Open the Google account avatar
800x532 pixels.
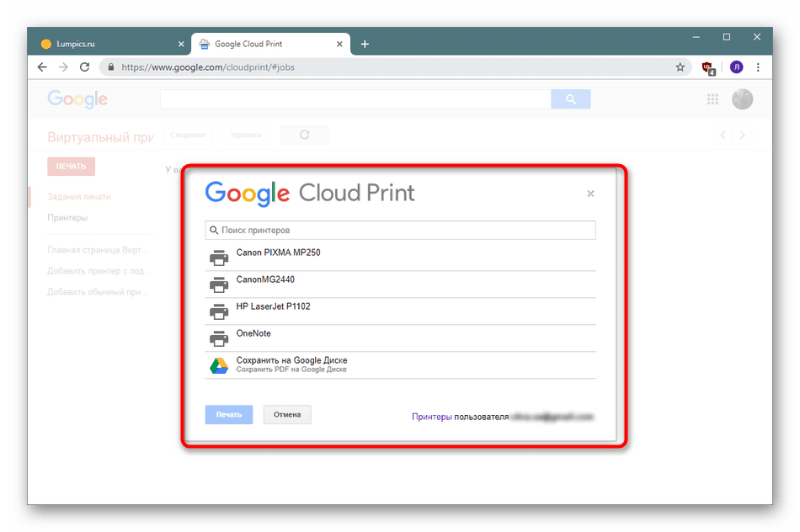coord(743,99)
